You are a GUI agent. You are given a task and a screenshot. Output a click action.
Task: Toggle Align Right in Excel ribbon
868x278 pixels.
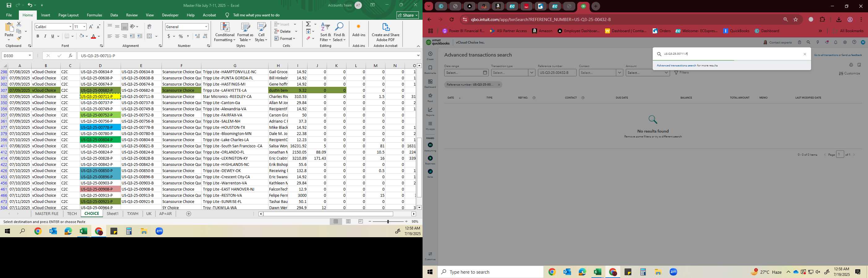click(x=125, y=36)
